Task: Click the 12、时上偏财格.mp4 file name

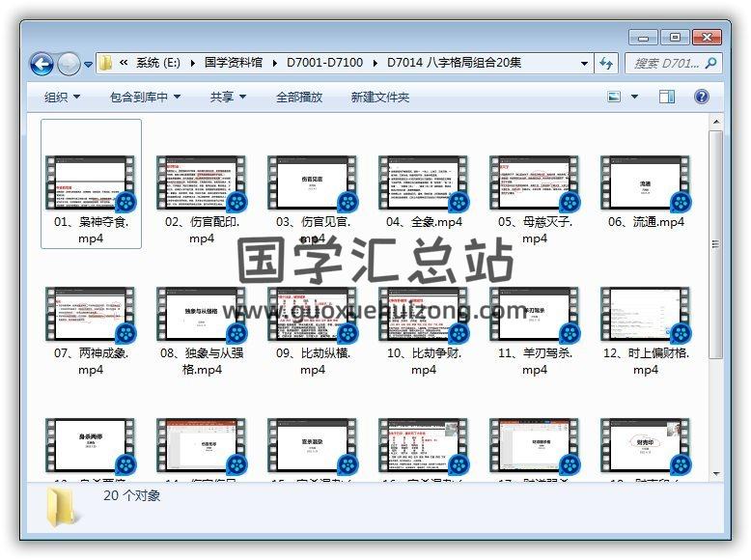Action: [646, 361]
